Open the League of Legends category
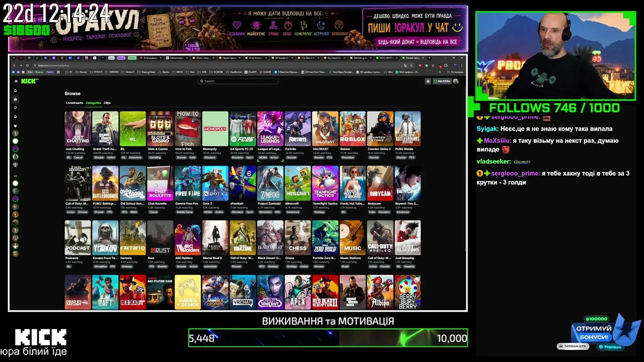644x362 pixels. tap(270, 129)
